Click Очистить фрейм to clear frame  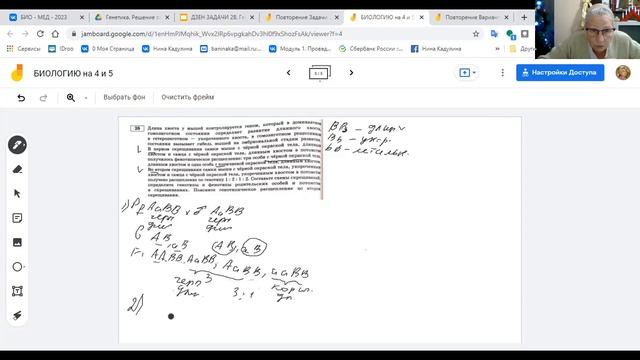[187, 97]
